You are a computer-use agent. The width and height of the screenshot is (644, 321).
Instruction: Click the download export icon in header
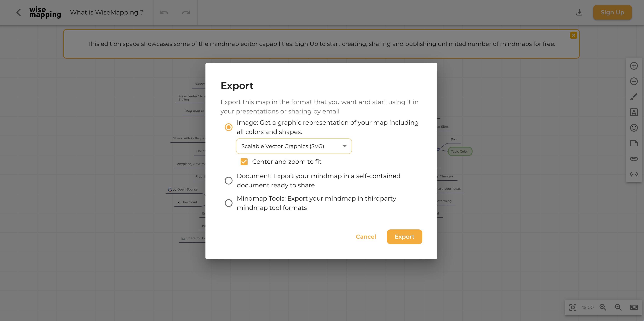point(579,13)
